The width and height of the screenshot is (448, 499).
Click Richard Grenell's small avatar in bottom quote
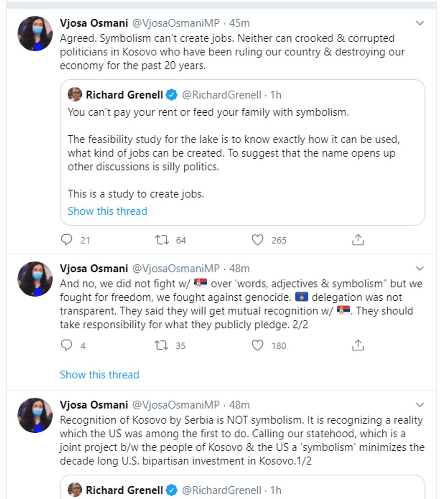click(75, 490)
